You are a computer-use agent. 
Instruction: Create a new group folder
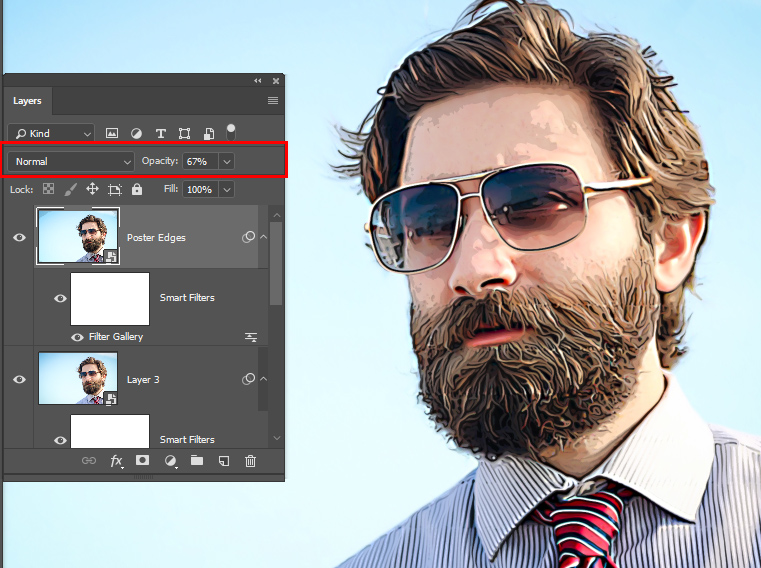197,460
